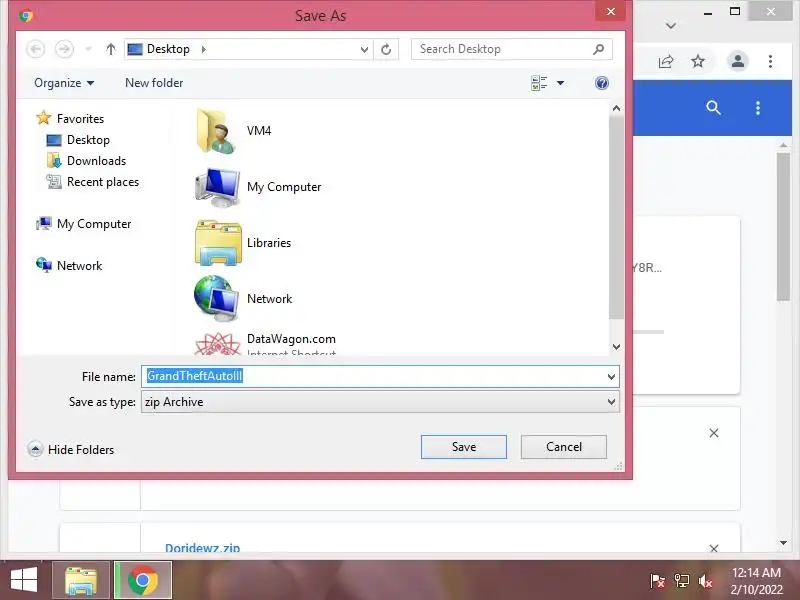Select My Computer in navigation pane

coord(94,223)
